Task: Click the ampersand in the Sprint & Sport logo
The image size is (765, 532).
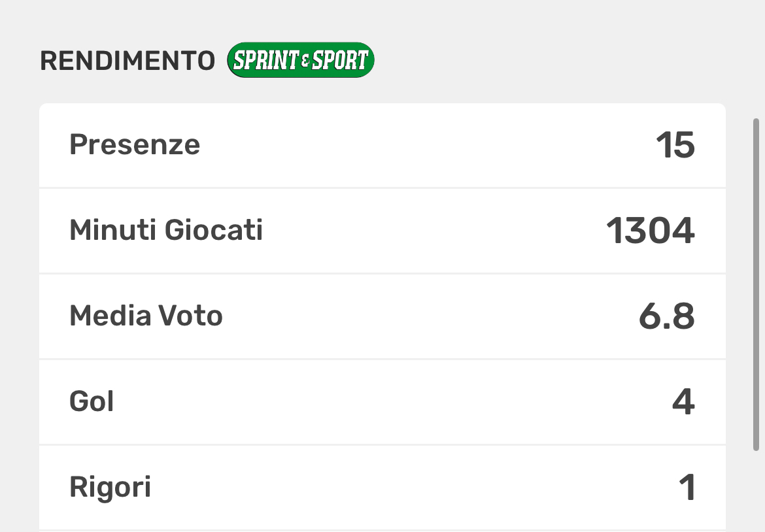Action: click(305, 61)
